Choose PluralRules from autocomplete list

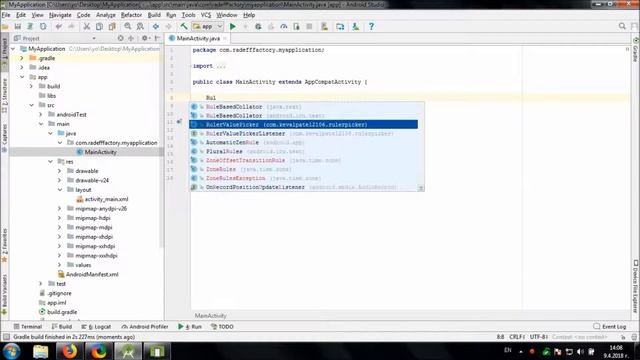(303, 151)
